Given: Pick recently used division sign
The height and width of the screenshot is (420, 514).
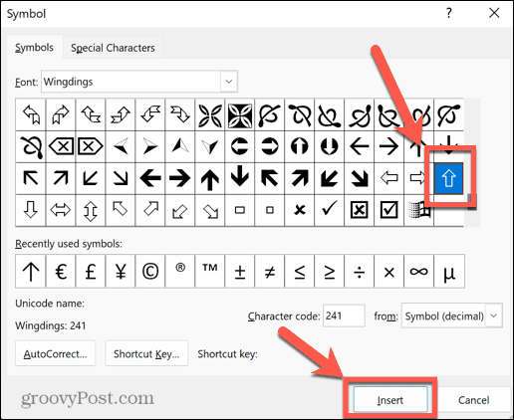Looking at the screenshot, I should 359,272.
